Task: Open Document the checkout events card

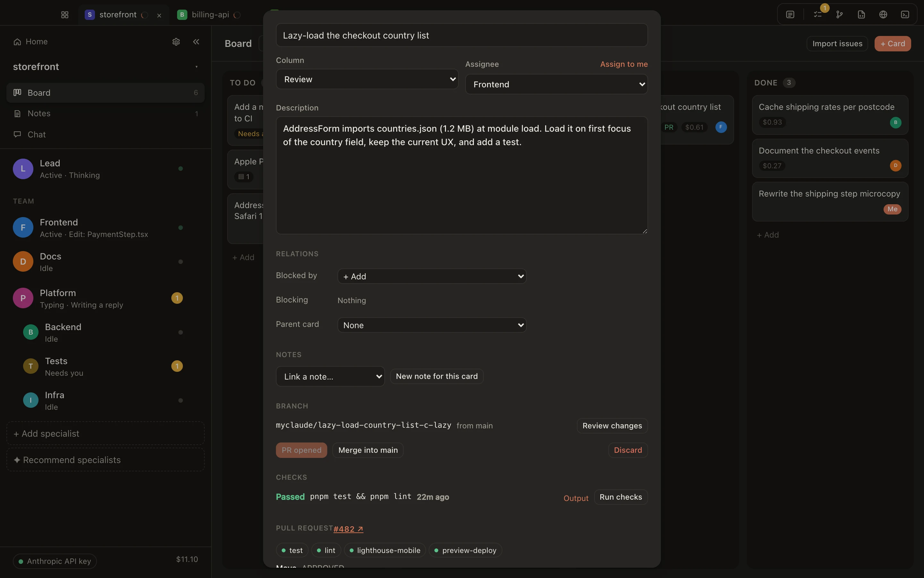Action: [x=830, y=158]
